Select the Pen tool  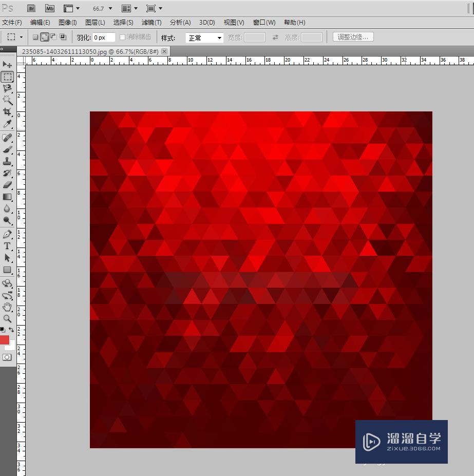(x=7, y=234)
